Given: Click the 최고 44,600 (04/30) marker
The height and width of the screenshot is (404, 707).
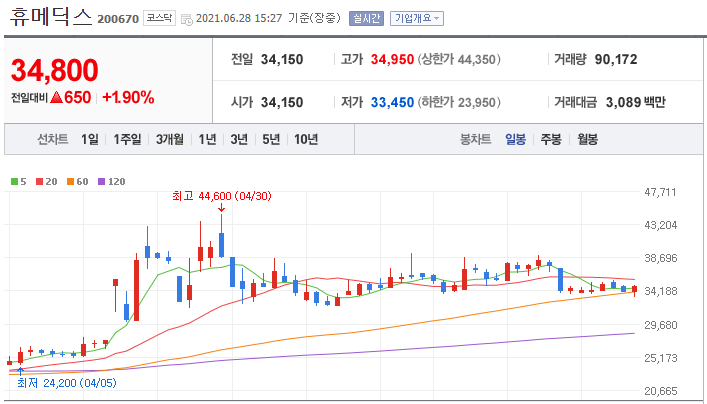Looking at the screenshot, I should tap(222, 196).
